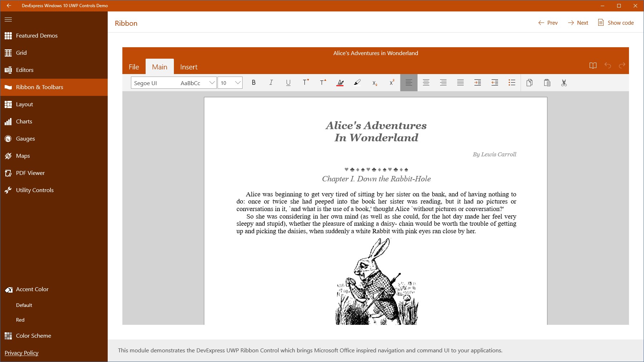The image size is (644, 362).
Task: Open the File ribbon tab
Action: [134, 67]
